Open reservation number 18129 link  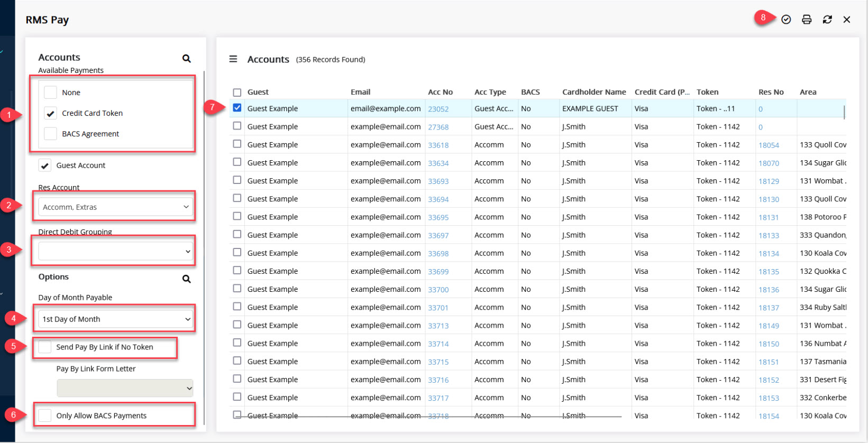pos(769,181)
